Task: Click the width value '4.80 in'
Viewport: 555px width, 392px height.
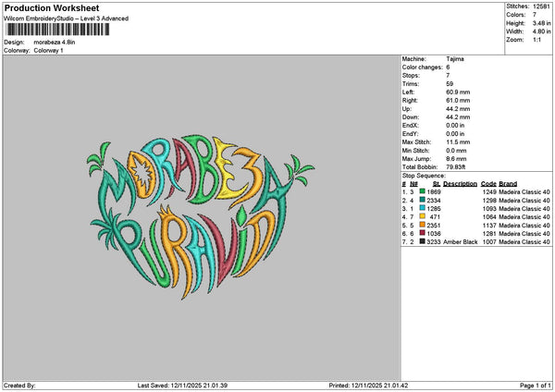Action: coord(541,31)
